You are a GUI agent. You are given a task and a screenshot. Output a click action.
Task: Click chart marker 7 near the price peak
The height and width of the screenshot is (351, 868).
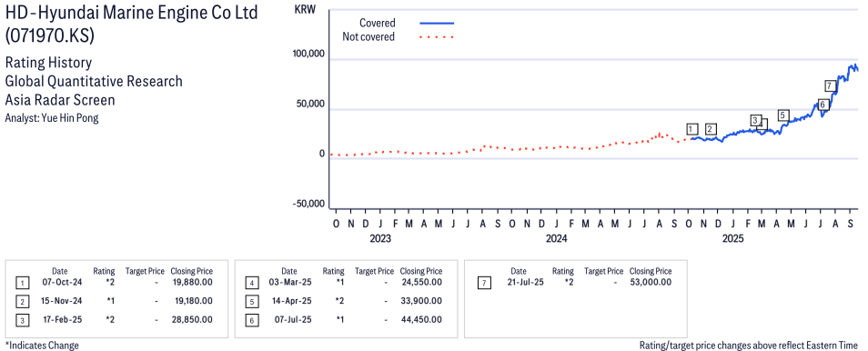pyautogui.click(x=829, y=85)
